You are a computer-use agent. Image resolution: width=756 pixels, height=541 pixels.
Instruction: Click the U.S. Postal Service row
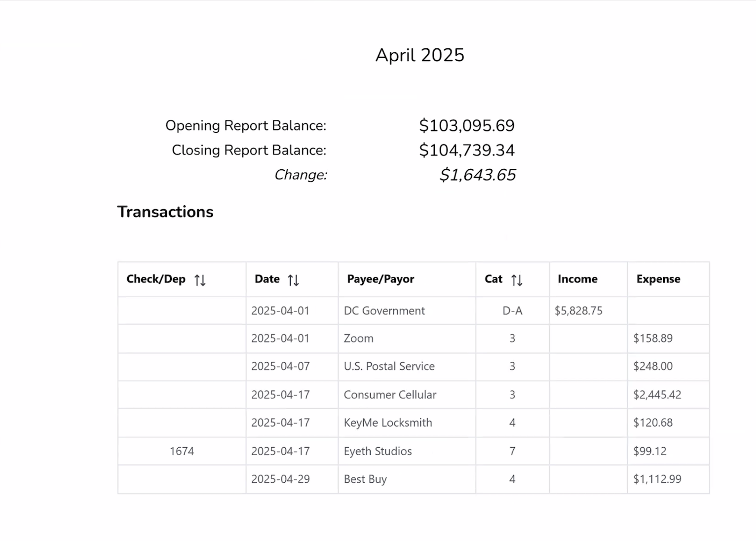[389, 366]
